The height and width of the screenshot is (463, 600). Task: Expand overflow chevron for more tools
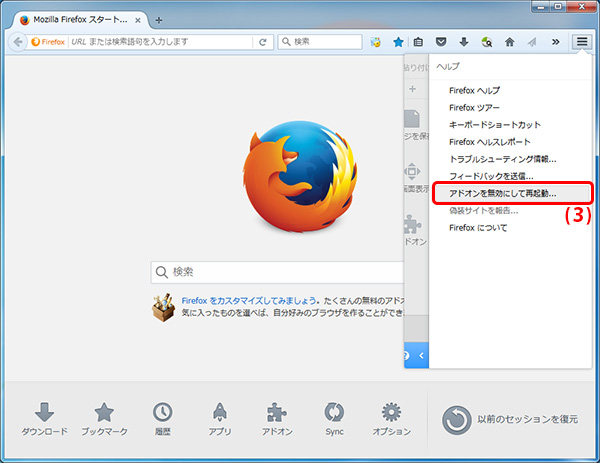556,42
